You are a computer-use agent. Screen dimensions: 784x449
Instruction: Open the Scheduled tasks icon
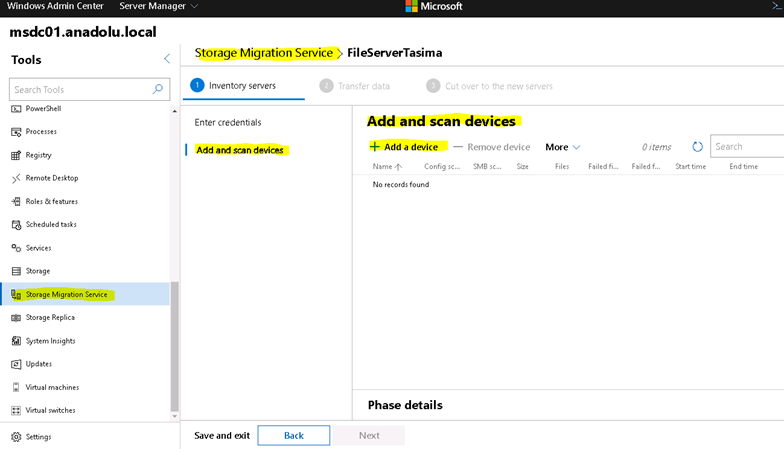coord(16,224)
